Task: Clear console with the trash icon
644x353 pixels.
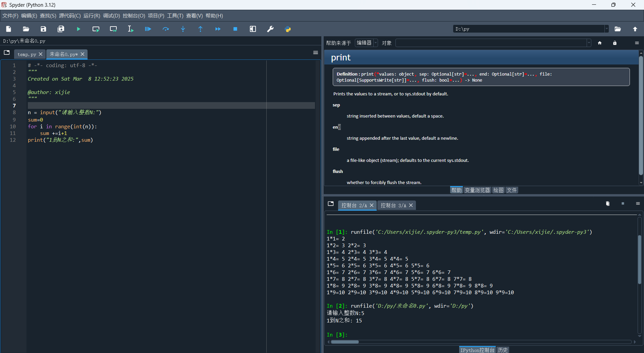Action: [607, 204]
